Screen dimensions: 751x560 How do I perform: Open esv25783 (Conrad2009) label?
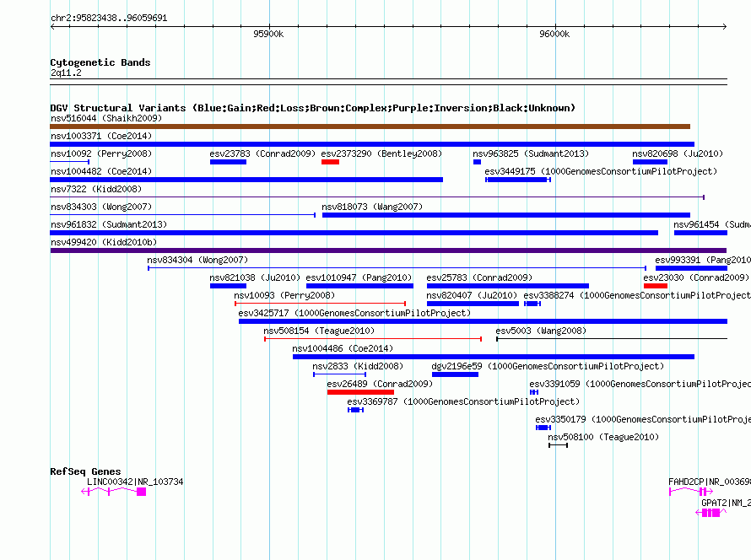coord(479,277)
